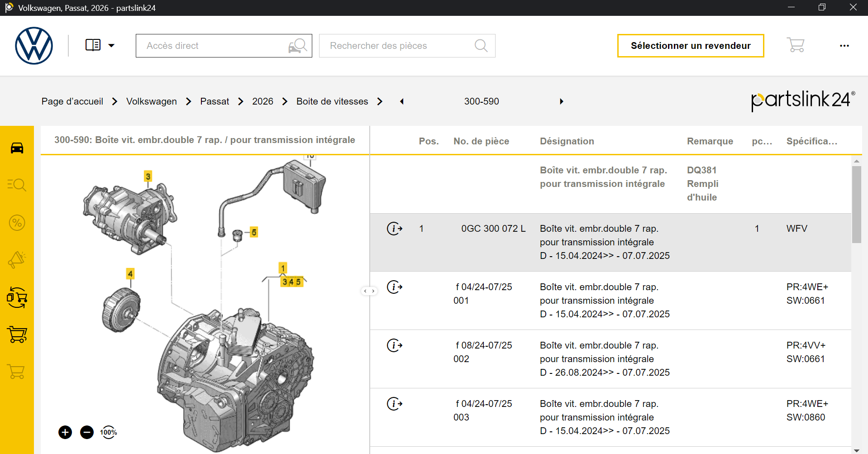868x454 pixels.
Task: Click diagram callout number 1
Action: tap(283, 268)
